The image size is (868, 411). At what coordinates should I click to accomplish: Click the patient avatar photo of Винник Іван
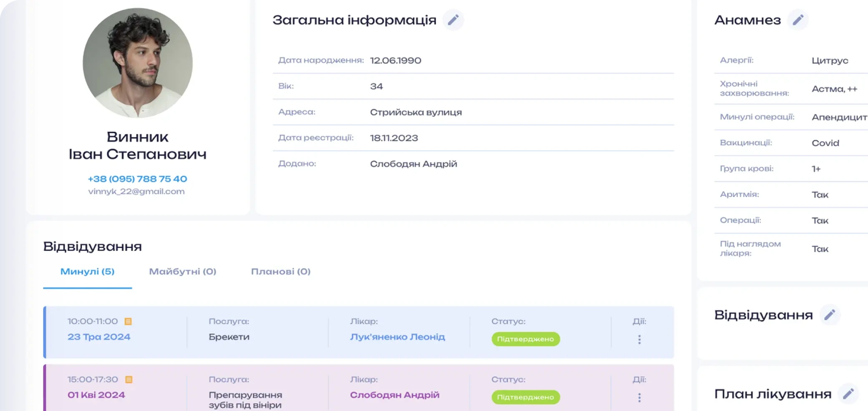(138, 62)
